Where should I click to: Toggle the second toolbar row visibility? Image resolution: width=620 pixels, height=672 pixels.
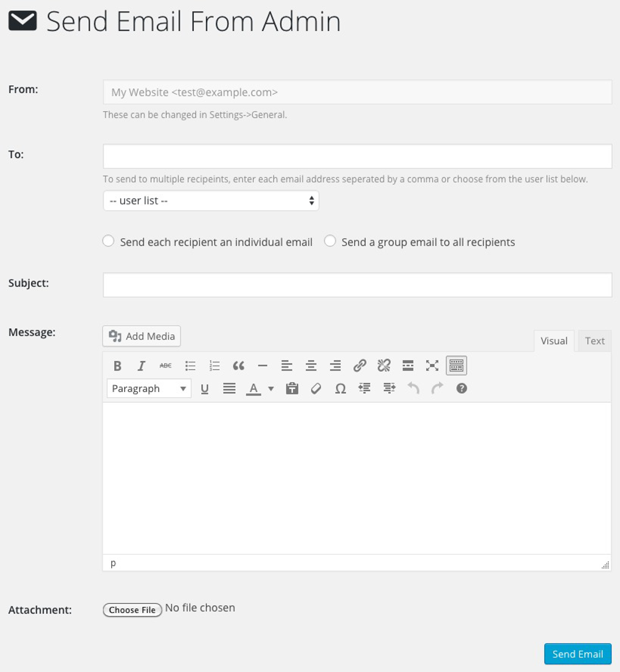tap(456, 365)
